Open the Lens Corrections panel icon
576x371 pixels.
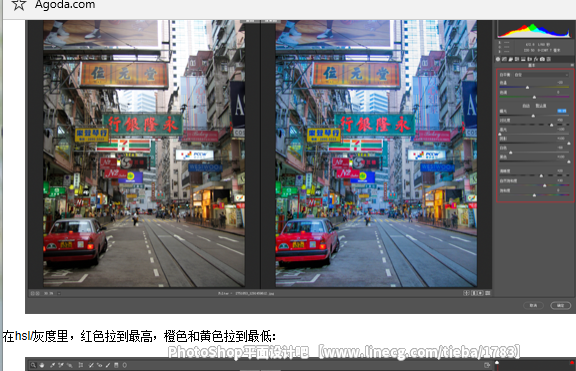[529, 59]
